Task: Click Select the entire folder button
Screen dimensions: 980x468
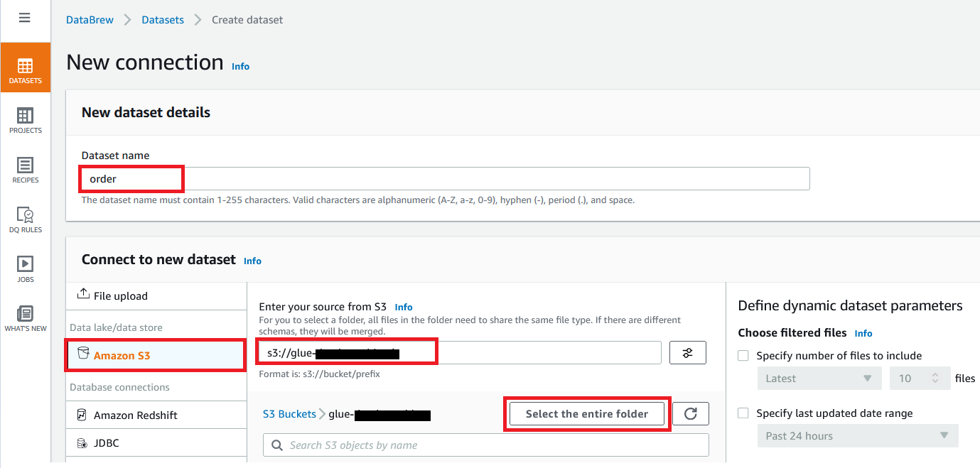Action: tap(587, 414)
